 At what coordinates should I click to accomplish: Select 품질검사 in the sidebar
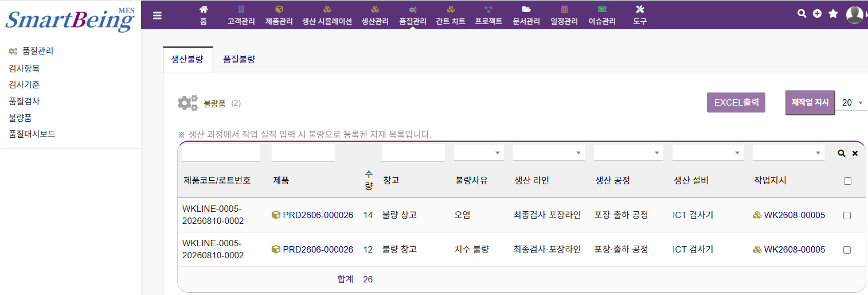(24, 101)
